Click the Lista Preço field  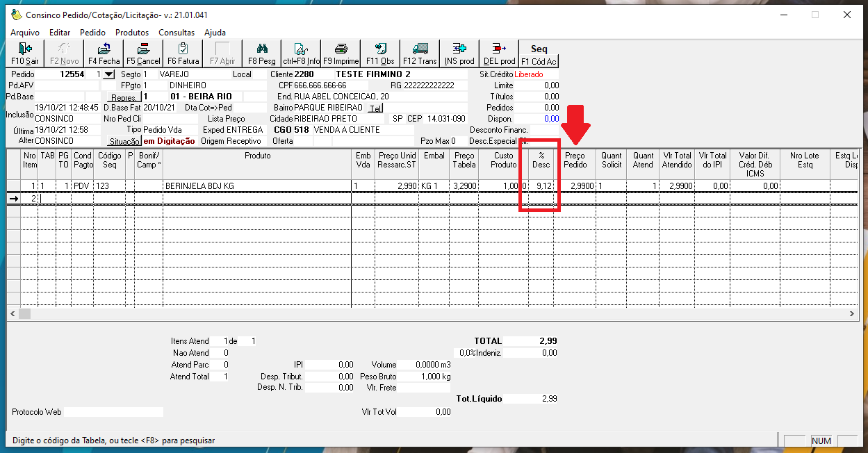[x=256, y=119]
